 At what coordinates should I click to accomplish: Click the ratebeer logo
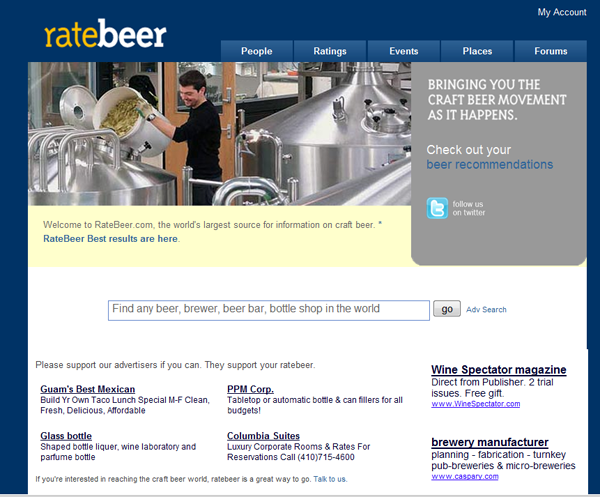105,34
